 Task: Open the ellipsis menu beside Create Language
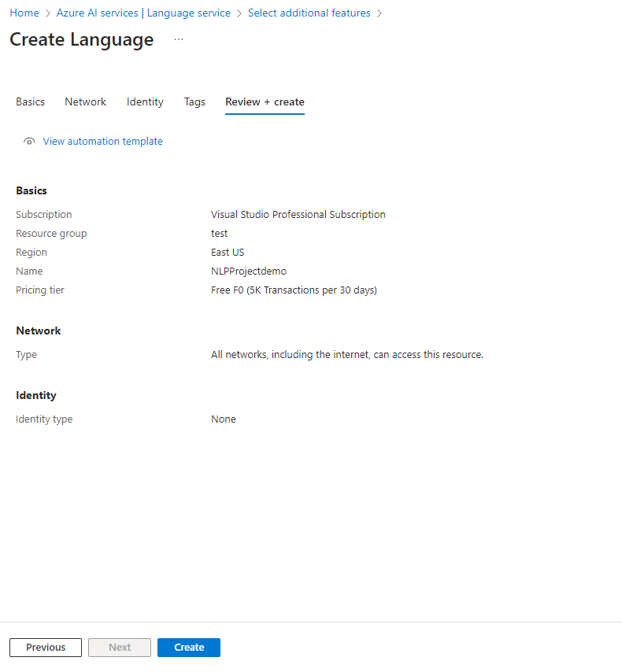[179, 39]
